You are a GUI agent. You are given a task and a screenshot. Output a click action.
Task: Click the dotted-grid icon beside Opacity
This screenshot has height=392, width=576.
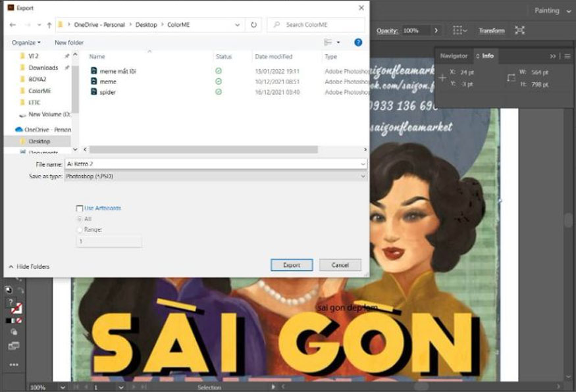[x=456, y=30]
